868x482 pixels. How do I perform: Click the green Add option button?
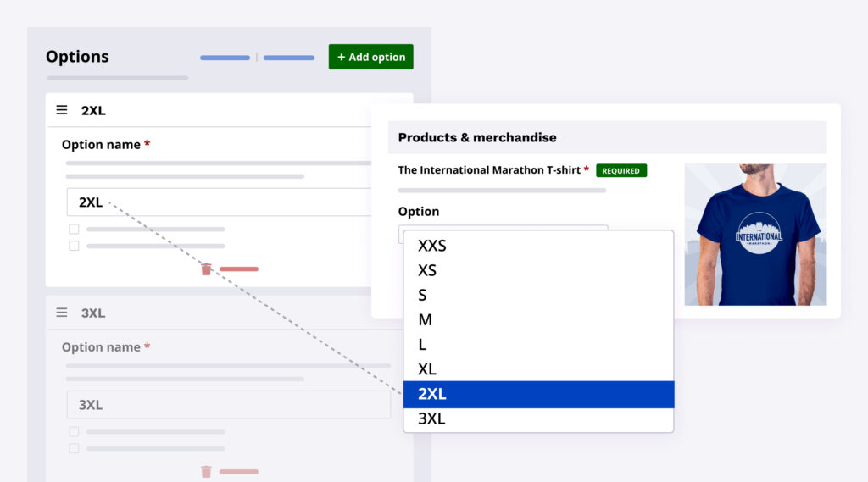coord(371,57)
